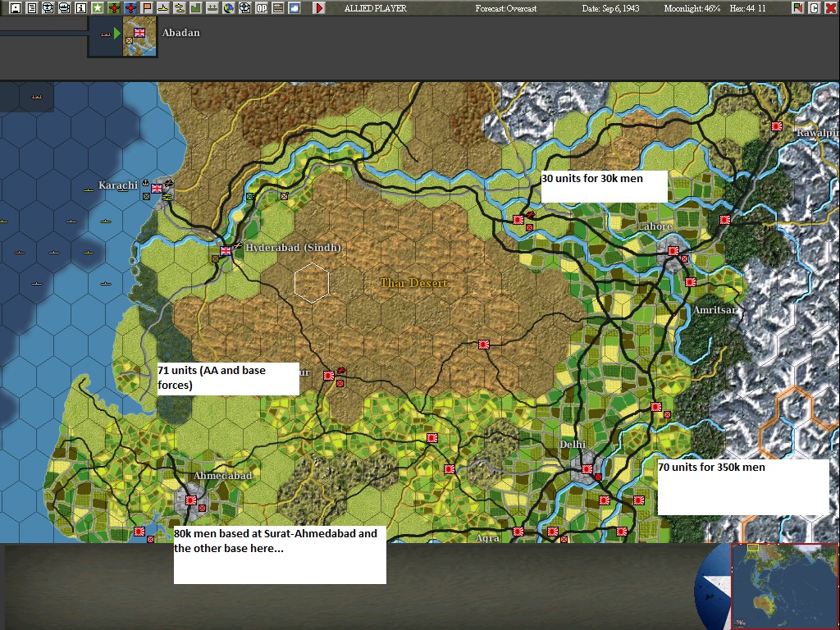Click the info 'i' toolbar icon

pos(81,8)
